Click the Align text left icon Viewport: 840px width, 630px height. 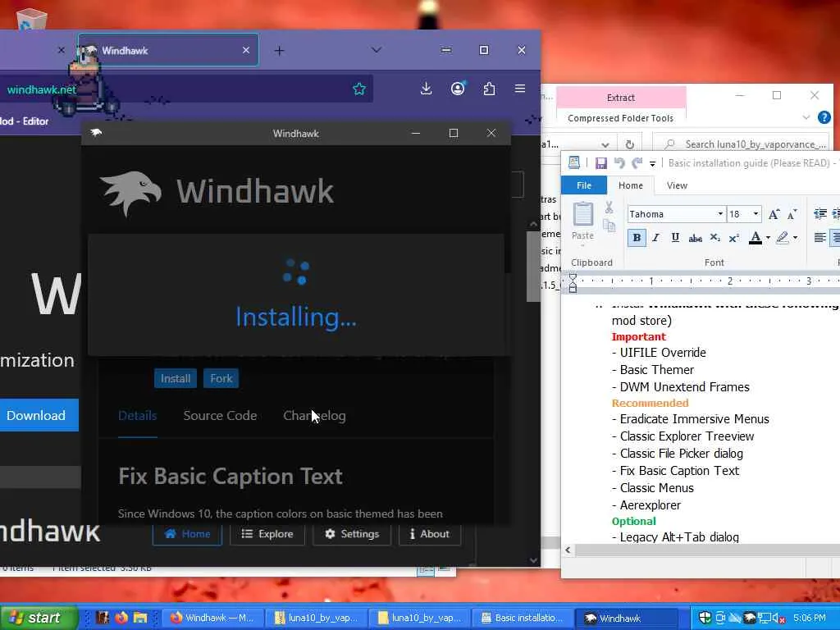[x=819, y=238]
